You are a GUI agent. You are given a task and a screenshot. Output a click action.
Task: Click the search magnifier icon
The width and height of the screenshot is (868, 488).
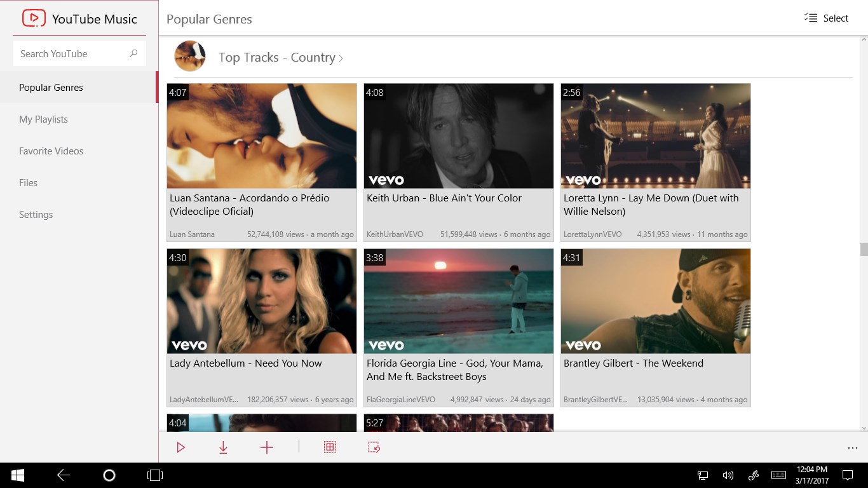tap(133, 53)
